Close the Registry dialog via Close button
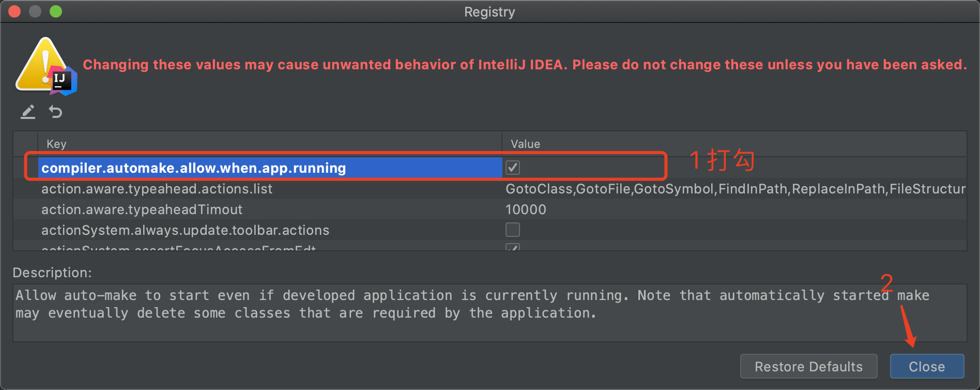980x390 pixels. coord(927,366)
